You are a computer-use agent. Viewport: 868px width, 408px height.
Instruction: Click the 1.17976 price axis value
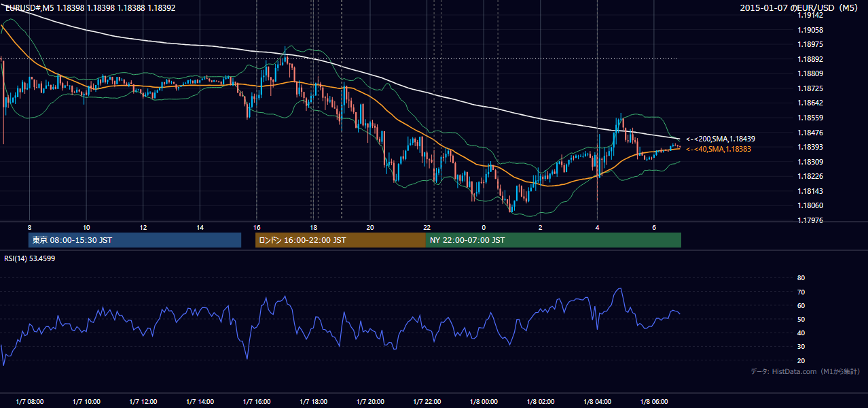pyautogui.click(x=810, y=220)
